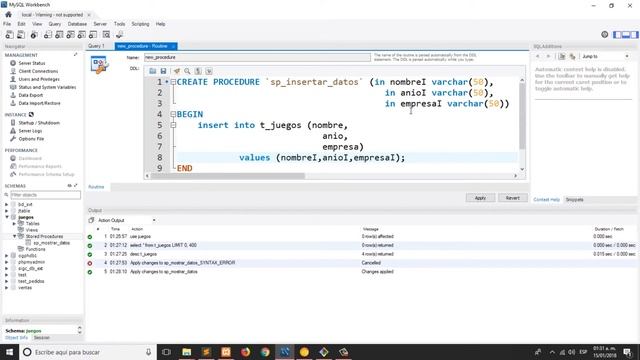Viewport: 640px width, 360px height.
Task: Toggle left sidebar visibility panel button
Action: (x=617, y=35)
